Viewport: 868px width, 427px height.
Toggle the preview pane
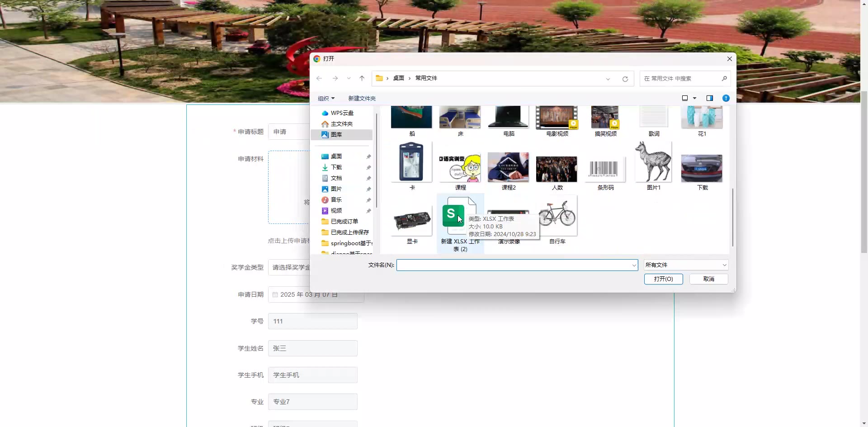tap(710, 98)
